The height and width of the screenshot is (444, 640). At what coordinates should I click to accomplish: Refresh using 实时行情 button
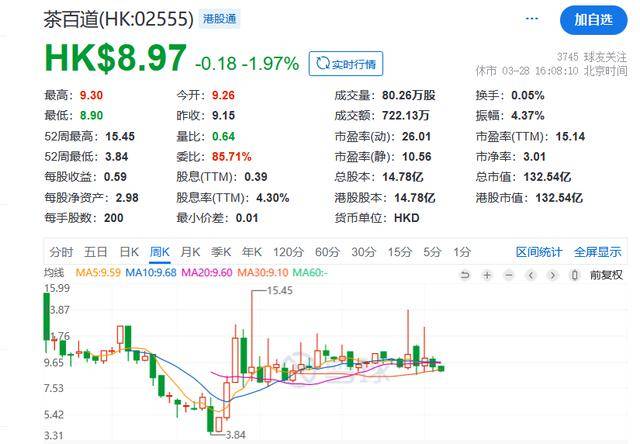[346, 64]
